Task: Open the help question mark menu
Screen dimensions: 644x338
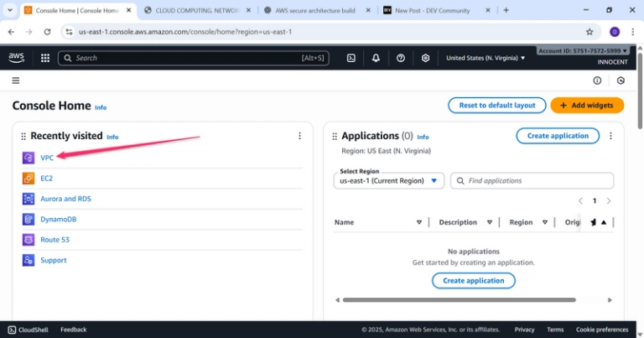Action: (x=401, y=59)
